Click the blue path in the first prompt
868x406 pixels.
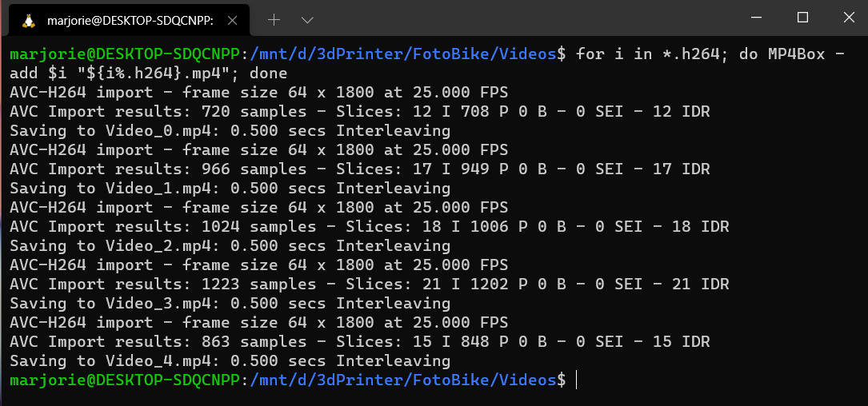404,54
